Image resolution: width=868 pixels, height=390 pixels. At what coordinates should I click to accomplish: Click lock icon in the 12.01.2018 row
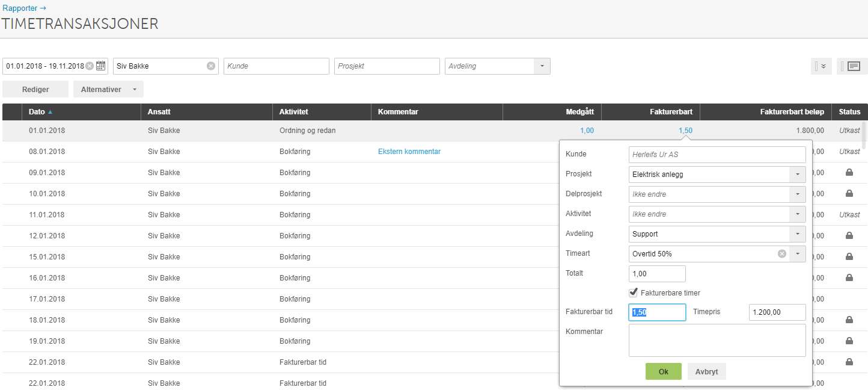pyautogui.click(x=849, y=235)
